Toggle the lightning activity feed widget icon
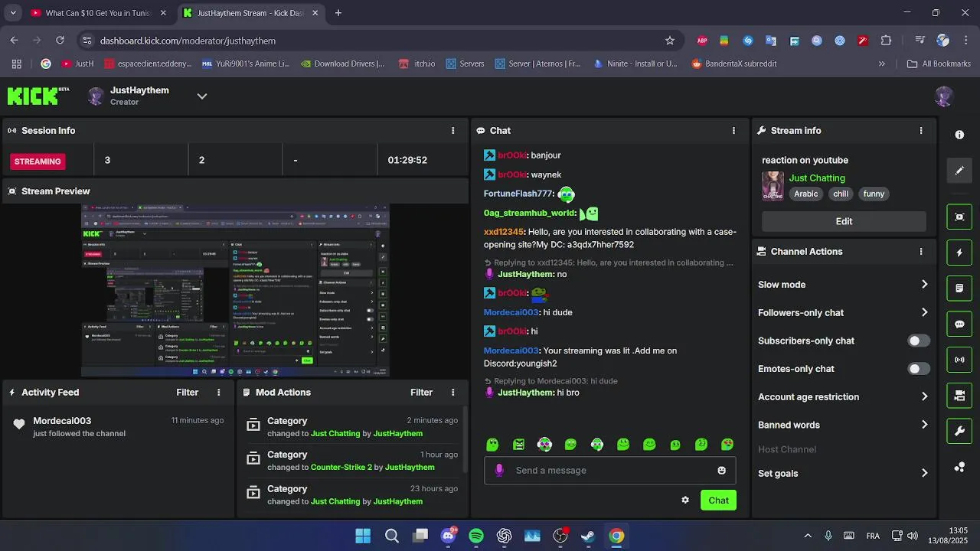 pyautogui.click(x=959, y=253)
